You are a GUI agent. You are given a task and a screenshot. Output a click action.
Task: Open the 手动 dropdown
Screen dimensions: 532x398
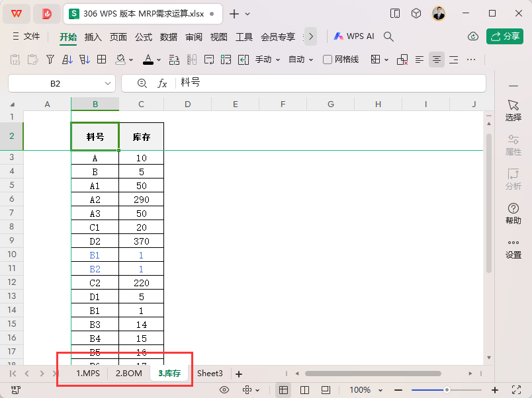click(x=267, y=60)
